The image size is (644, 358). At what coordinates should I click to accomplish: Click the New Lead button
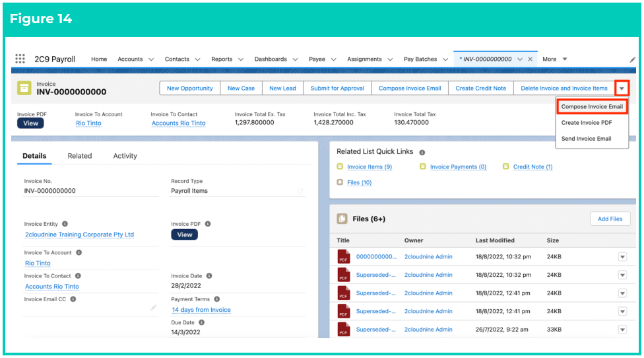pos(282,89)
